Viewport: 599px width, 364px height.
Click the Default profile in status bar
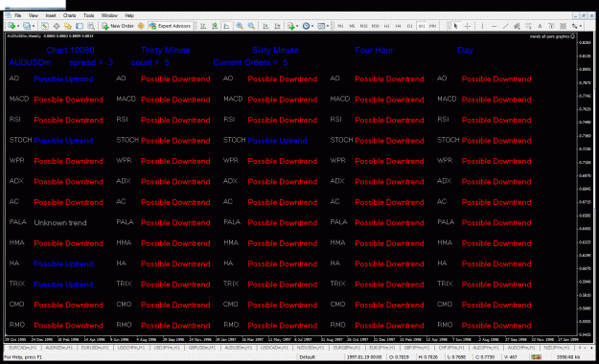pyautogui.click(x=307, y=357)
